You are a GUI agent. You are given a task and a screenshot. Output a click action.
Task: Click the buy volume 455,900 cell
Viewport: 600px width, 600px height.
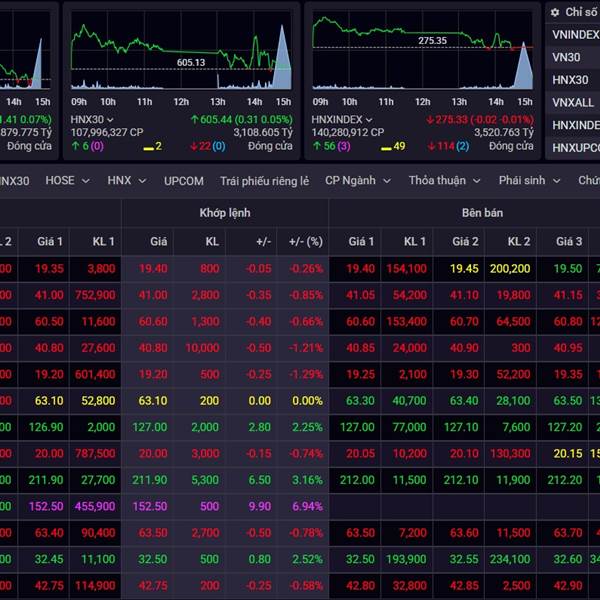(x=95, y=506)
